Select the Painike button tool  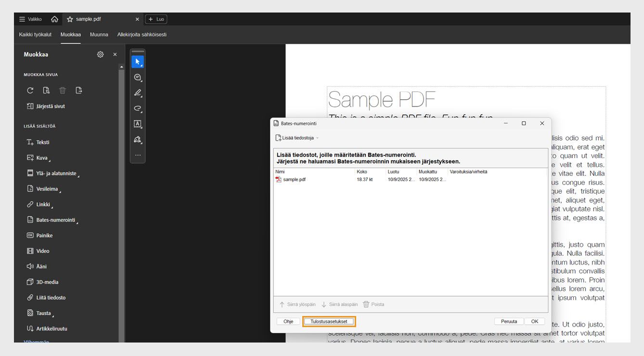[x=40, y=236]
